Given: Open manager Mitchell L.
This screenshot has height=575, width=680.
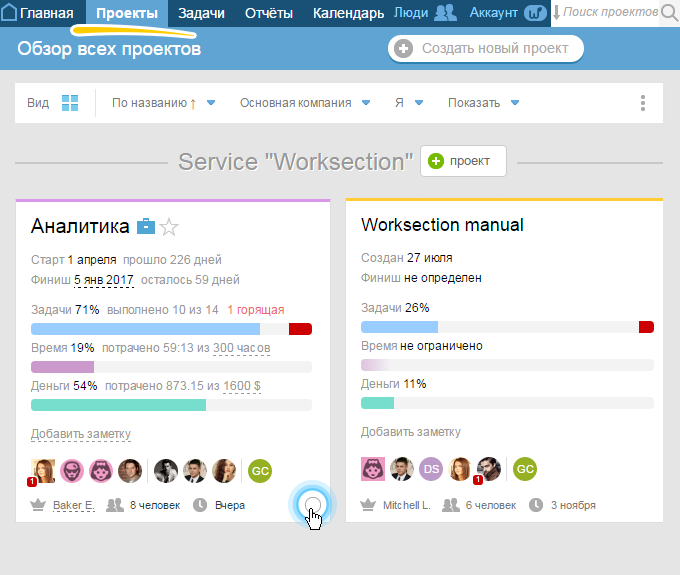Looking at the screenshot, I should pyautogui.click(x=406, y=505).
